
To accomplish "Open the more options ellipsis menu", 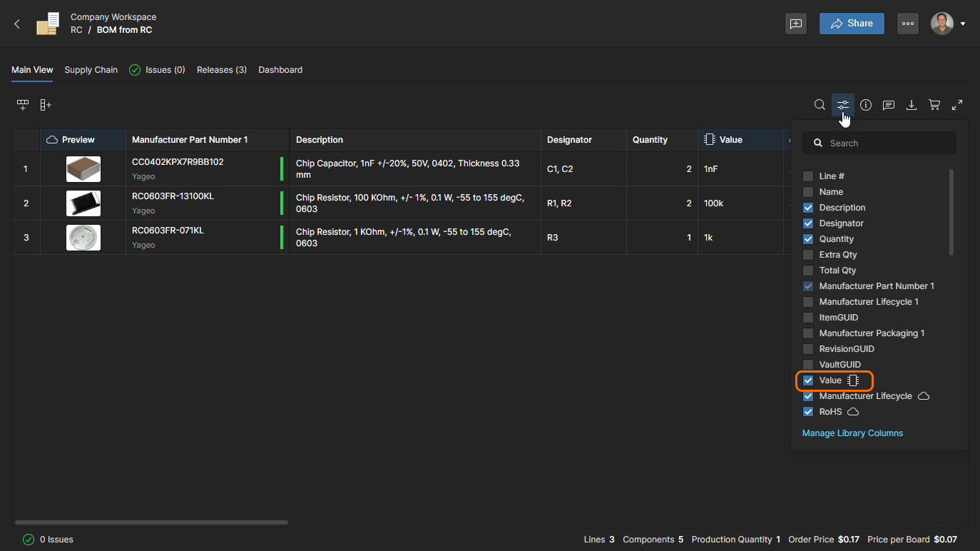I will [x=907, y=24].
